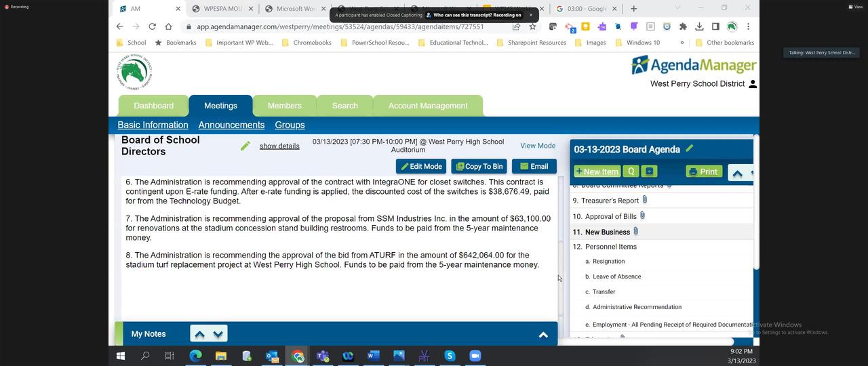Image resolution: width=868 pixels, height=366 pixels.
Task: Click the Edit Mode button
Action: pos(421,166)
